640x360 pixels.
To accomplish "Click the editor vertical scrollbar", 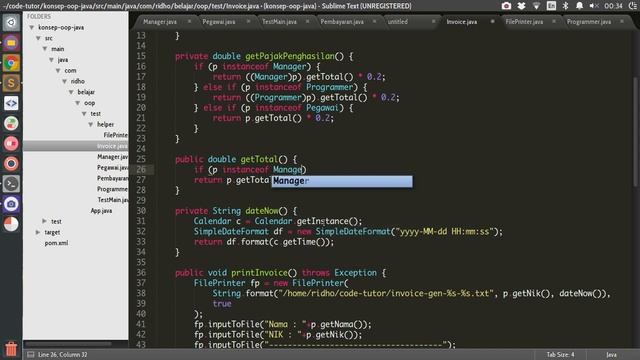I will point(636,131).
